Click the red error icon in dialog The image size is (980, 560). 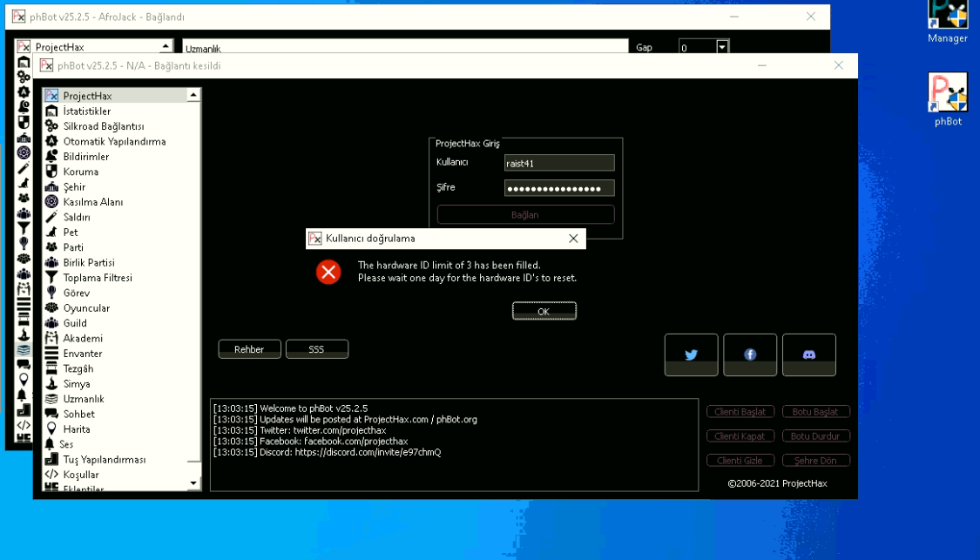328,272
